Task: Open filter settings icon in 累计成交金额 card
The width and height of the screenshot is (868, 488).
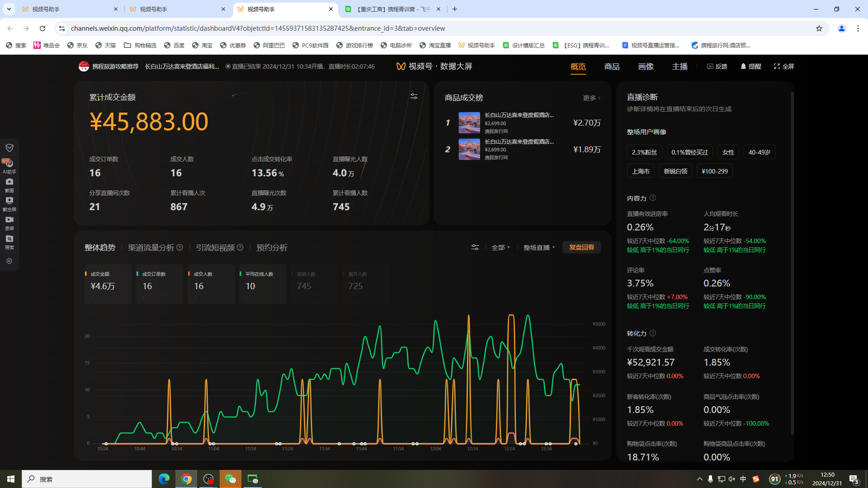Action: (x=414, y=96)
